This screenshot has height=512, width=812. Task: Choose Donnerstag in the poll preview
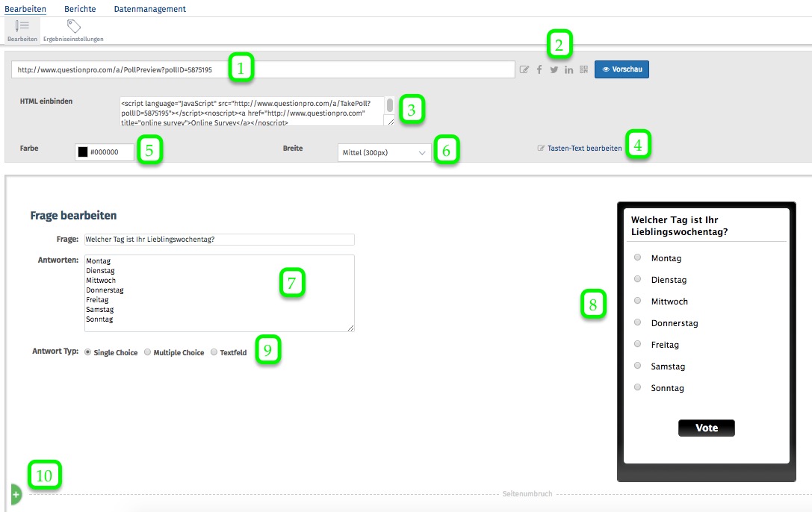[637, 322]
